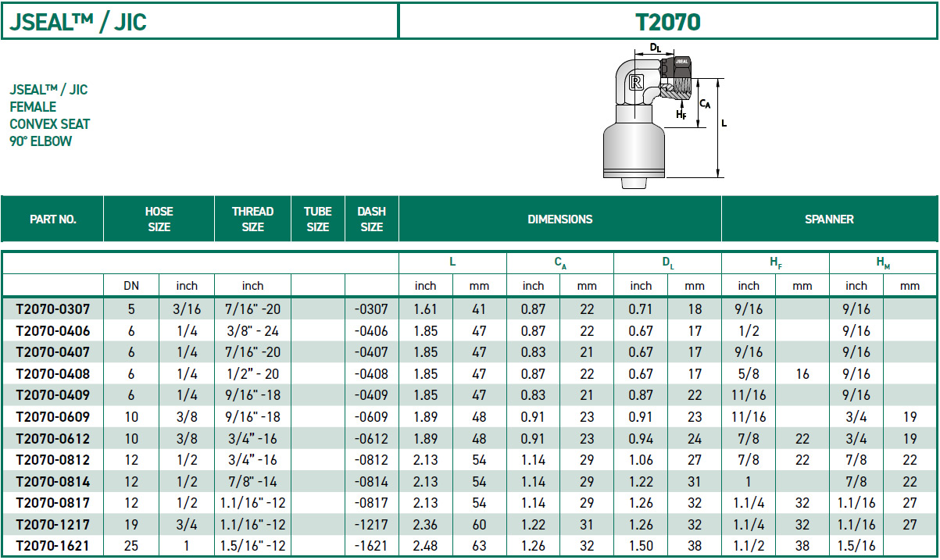Click DL inch value 0.94

[x=641, y=438]
